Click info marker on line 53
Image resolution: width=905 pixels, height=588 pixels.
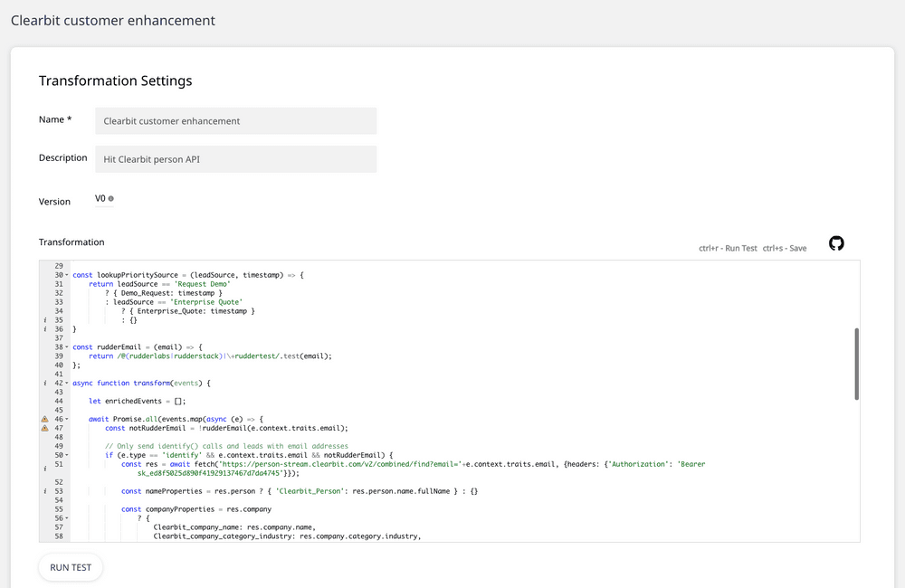(x=44, y=491)
